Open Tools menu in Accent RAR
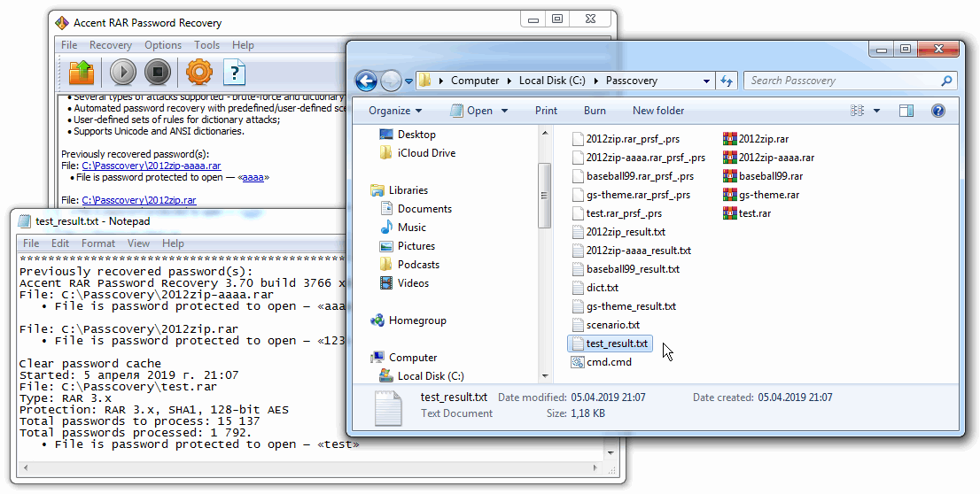 (x=206, y=45)
